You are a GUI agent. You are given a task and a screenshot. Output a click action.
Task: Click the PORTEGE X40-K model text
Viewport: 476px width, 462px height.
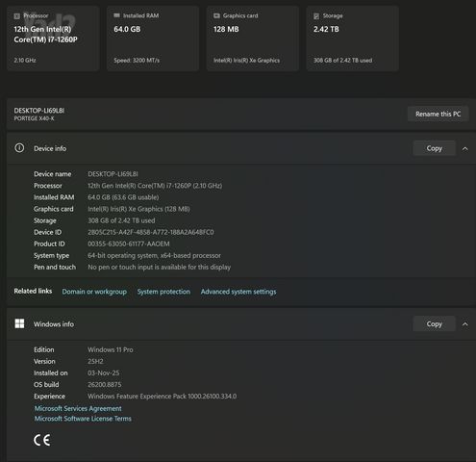click(x=34, y=118)
